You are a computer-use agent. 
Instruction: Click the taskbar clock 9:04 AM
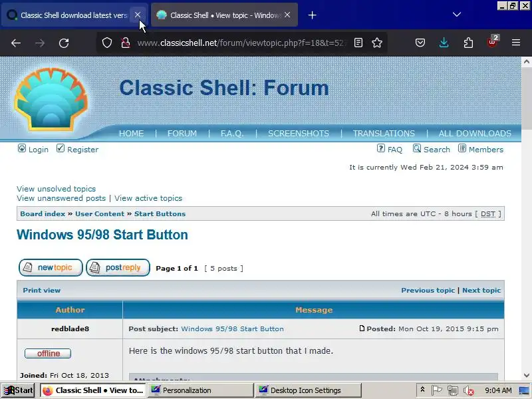coord(498,390)
